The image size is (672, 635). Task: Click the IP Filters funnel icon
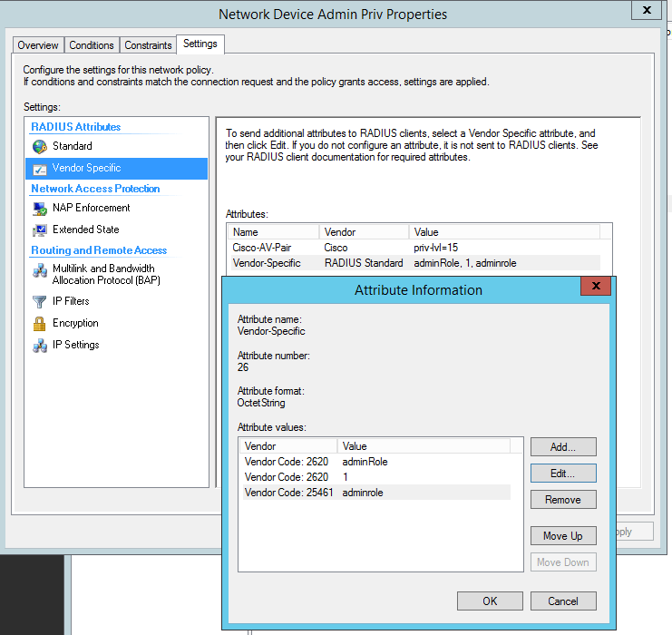pos(40,301)
